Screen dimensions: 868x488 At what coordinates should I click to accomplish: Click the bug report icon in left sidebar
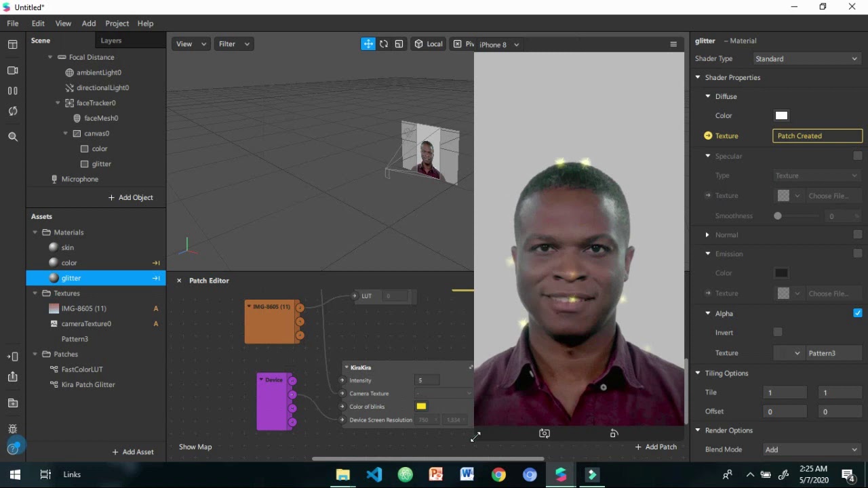pyautogui.click(x=13, y=429)
